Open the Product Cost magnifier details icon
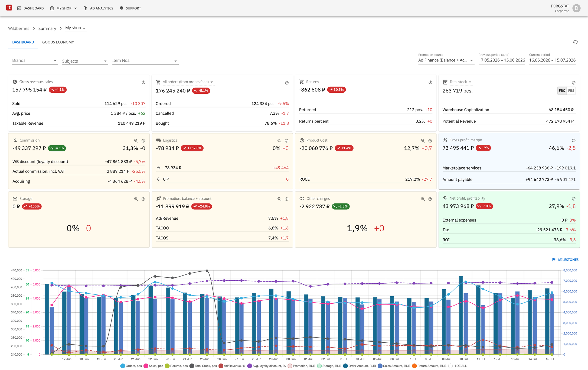This screenshot has height=370, width=588. (x=423, y=141)
